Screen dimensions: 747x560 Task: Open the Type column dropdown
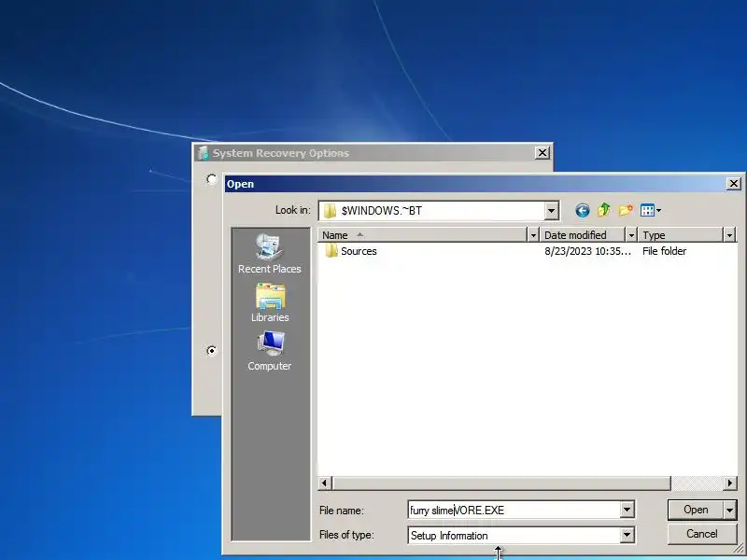pos(729,235)
